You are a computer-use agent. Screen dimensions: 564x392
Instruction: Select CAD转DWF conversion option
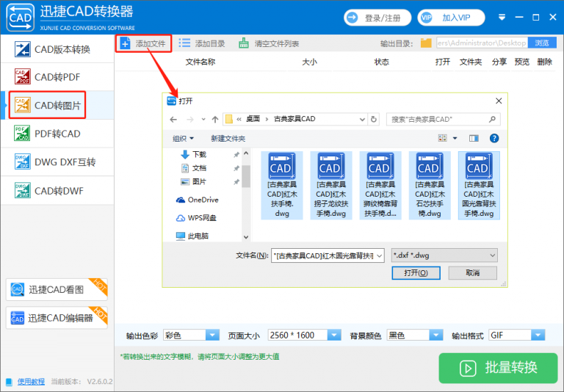pos(57,191)
